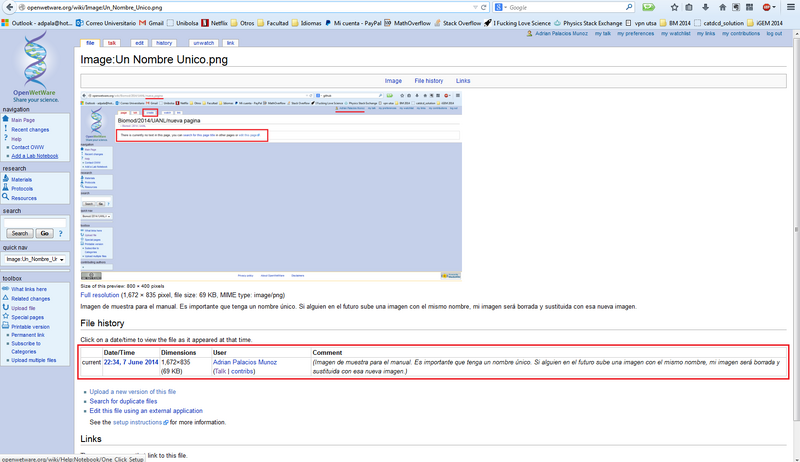Open the history tab
Screen dimensions: 800x462
[164, 44]
